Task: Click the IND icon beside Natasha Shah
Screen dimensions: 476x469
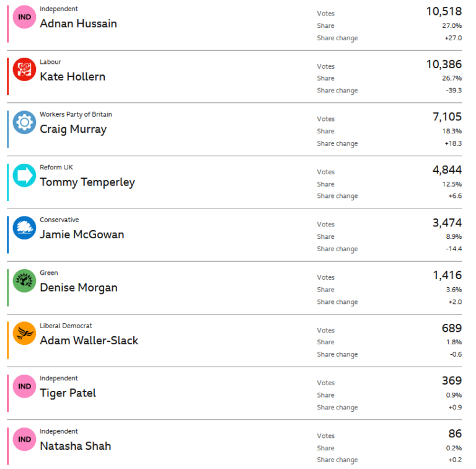Action: (x=24, y=439)
